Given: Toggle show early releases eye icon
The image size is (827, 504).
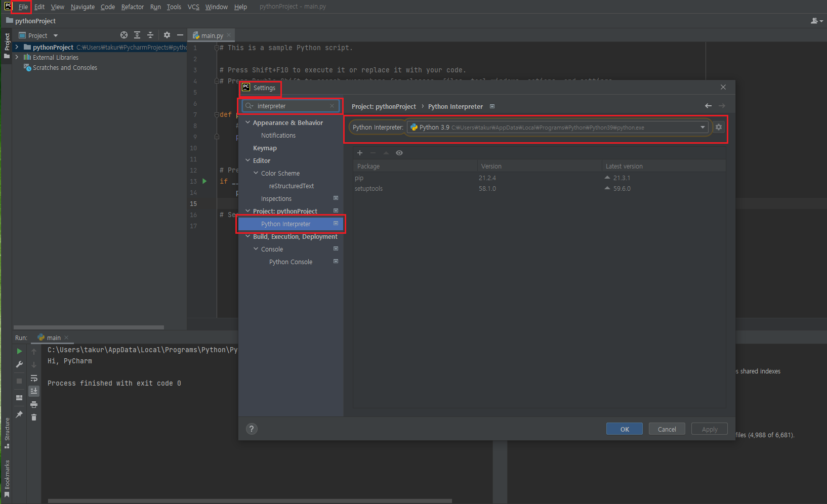Looking at the screenshot, I should [399, 153].
